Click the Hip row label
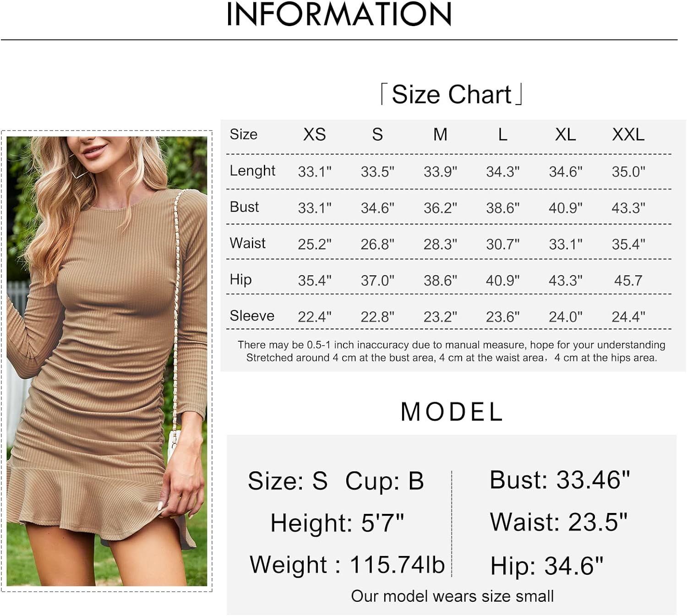Screen dimensions: 687x616 241,279
